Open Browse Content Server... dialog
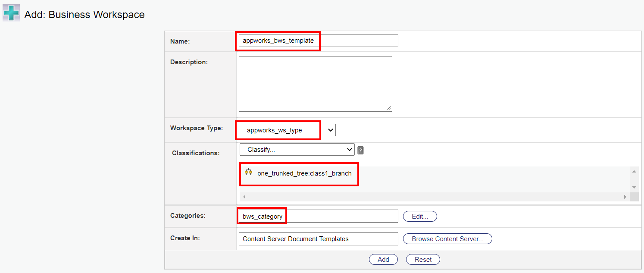The width and height of the screenshot is (644, 273). tap(447, 238)
